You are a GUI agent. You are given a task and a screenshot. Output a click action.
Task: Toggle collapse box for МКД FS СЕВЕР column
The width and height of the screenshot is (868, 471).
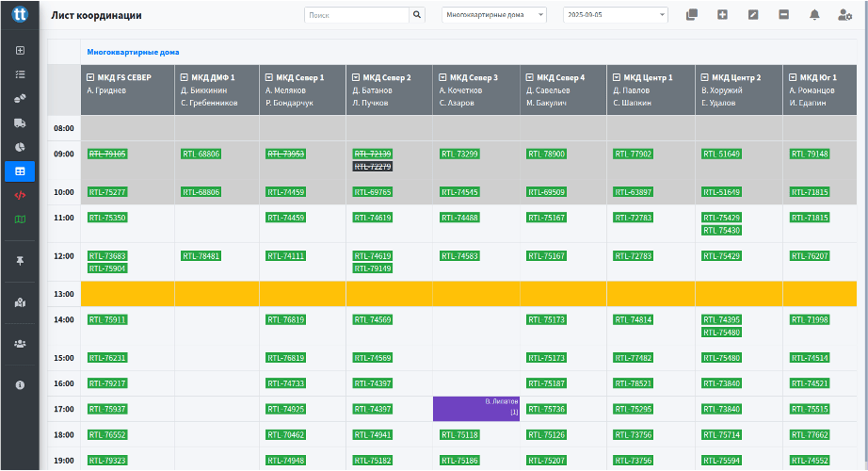click(x=90, y=77)
